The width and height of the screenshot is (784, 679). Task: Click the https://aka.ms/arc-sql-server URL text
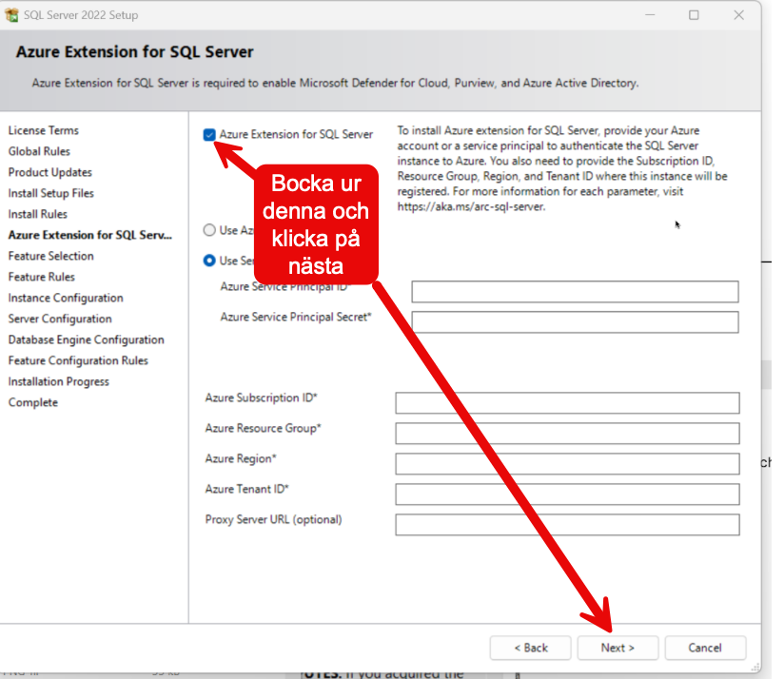point(471,207)
